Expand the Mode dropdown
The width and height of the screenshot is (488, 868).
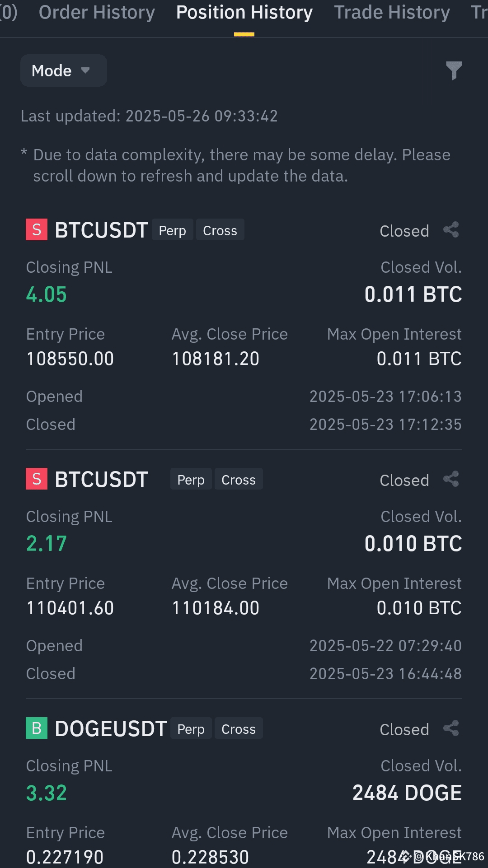point(64,70)
